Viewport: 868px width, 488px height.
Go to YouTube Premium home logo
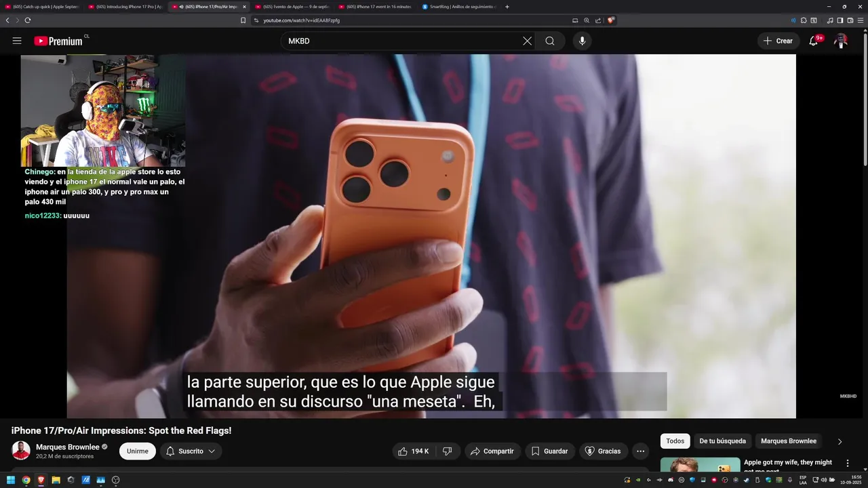58,41
